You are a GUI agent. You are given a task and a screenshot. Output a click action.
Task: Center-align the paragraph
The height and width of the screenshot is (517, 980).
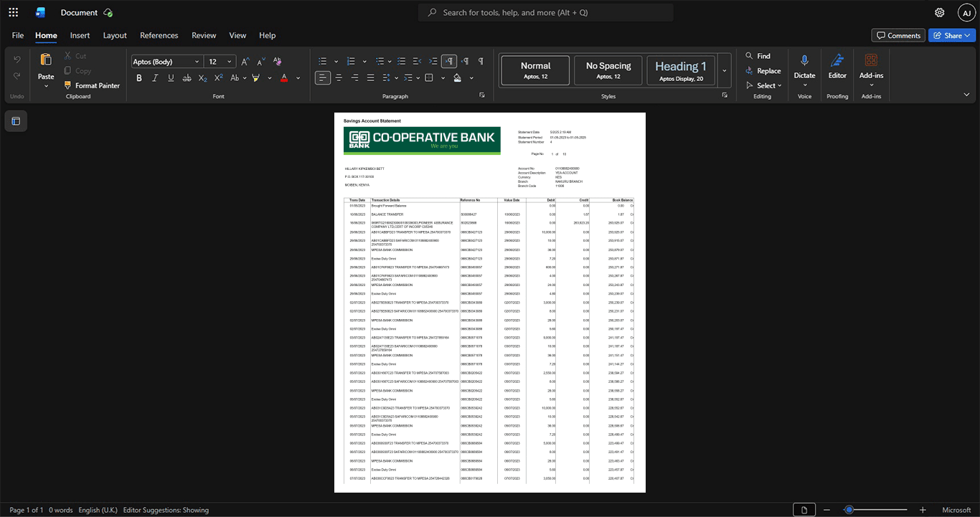click(x=339, y=78)
